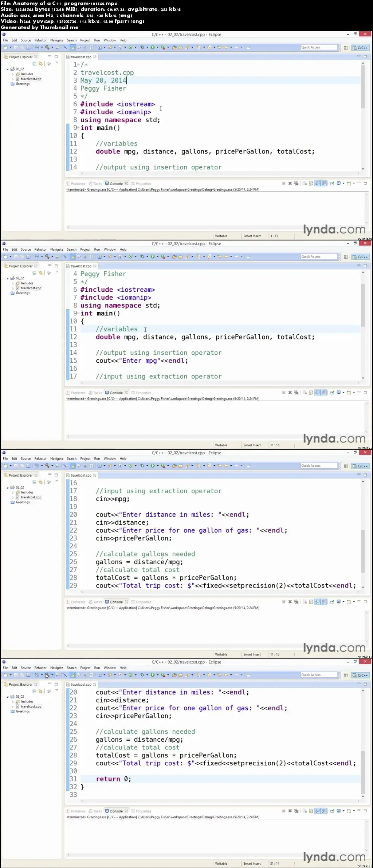Image resolution: width=373 pixels, height=868 pixels.
Task: Click the 'return 0;' code line
Action: [113, 779]
